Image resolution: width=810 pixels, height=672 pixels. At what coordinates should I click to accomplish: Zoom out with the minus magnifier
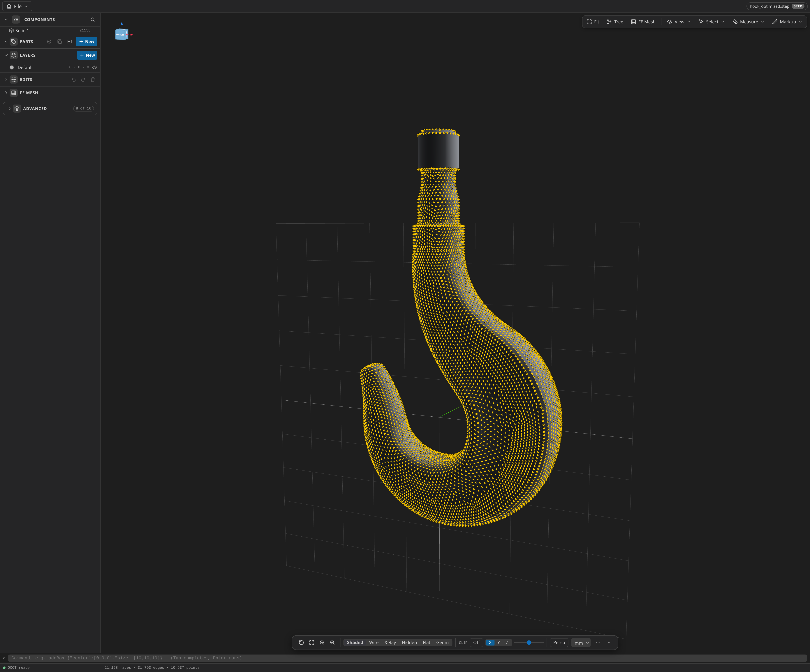click(x=322, y=643)
